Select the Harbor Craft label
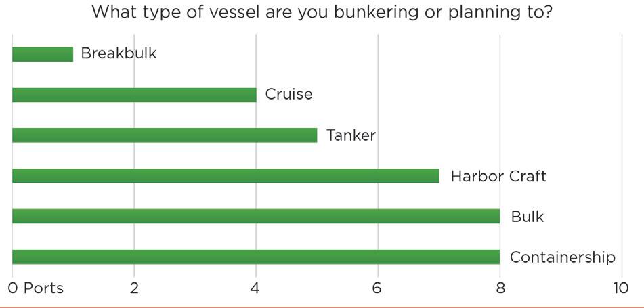Image resolution: width=644 pixels, height=308 pixels. pyautogui.click(x=498, y=176)
